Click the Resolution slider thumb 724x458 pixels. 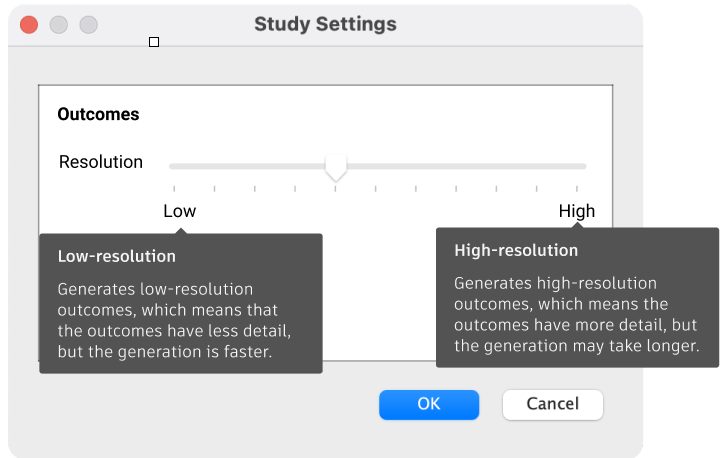336,167
